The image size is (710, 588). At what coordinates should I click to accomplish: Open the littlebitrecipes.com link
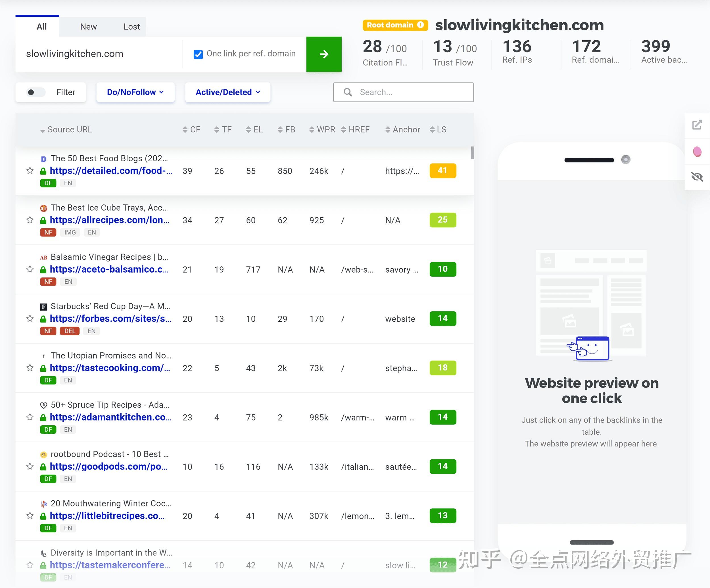107,516
